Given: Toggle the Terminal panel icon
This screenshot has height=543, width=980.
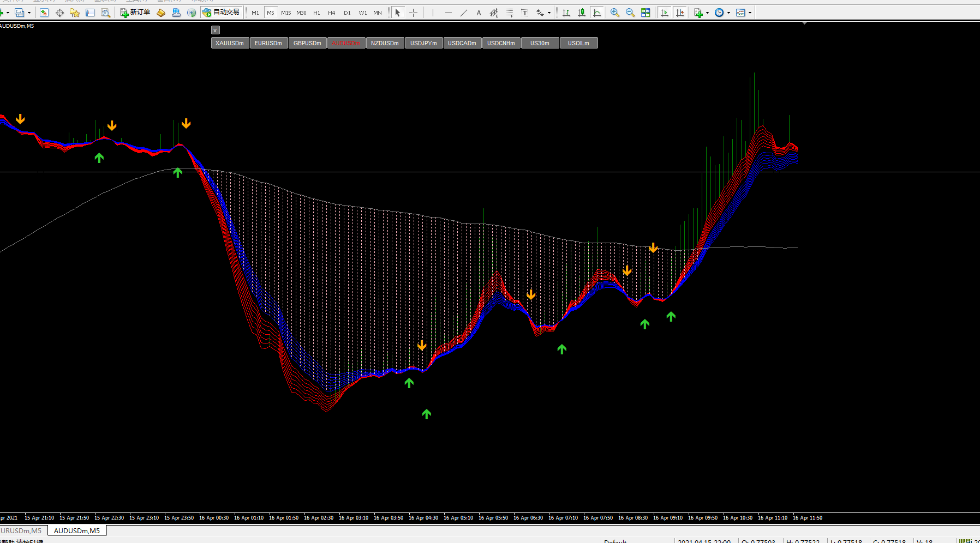Looking at the screenshot, I should 90,13.
